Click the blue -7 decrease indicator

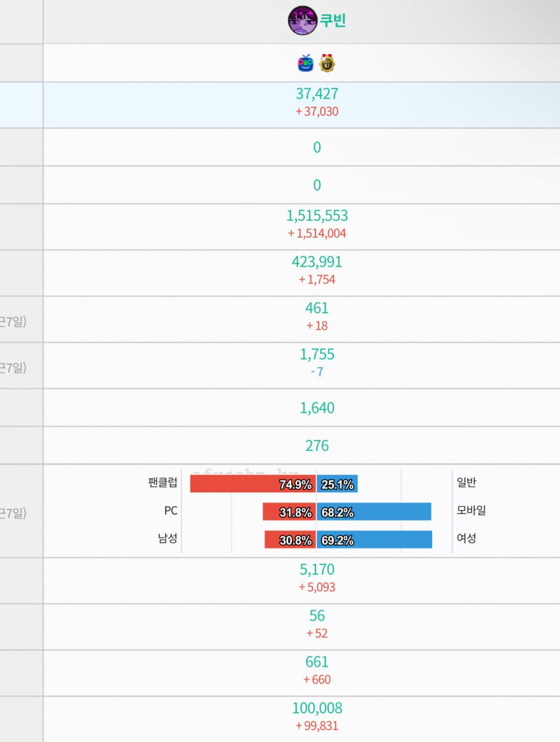(x=317, y=372)
